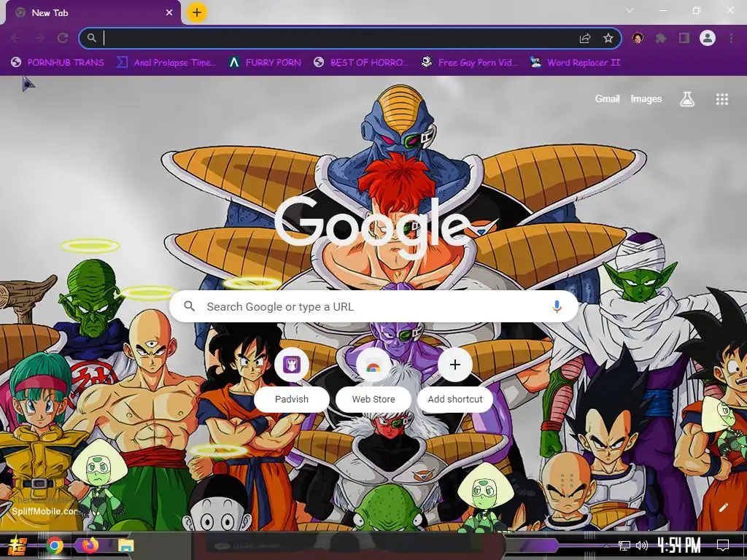Open the Extensions puzzle piece menu
The image size is (747, 560).
[661, 38]
